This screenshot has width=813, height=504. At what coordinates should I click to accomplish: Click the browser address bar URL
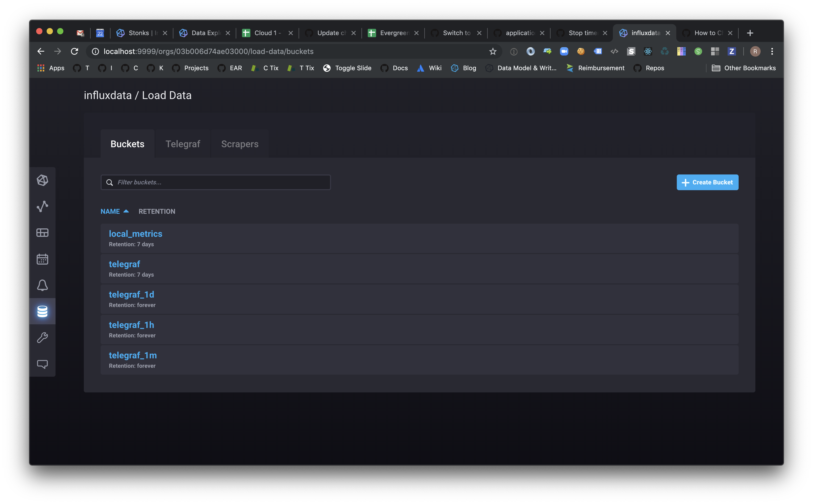208,51
